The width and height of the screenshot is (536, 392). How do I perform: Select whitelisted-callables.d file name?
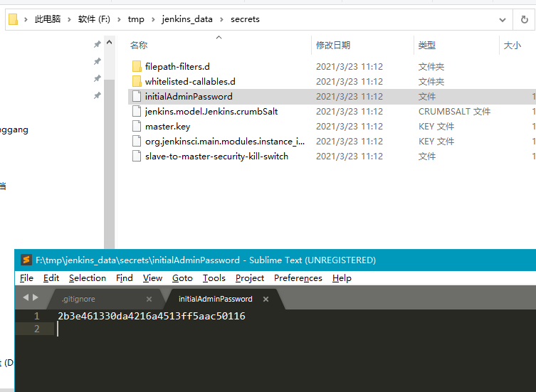(190, 82)
